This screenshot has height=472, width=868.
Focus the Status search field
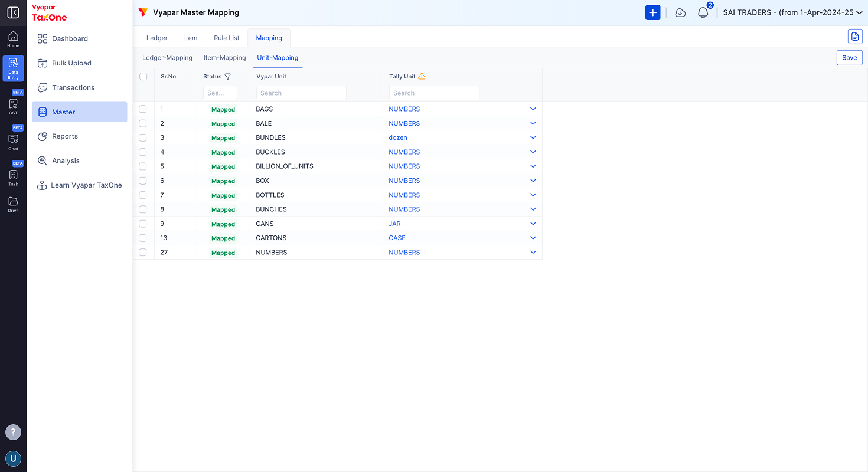(x=220, y=93)
